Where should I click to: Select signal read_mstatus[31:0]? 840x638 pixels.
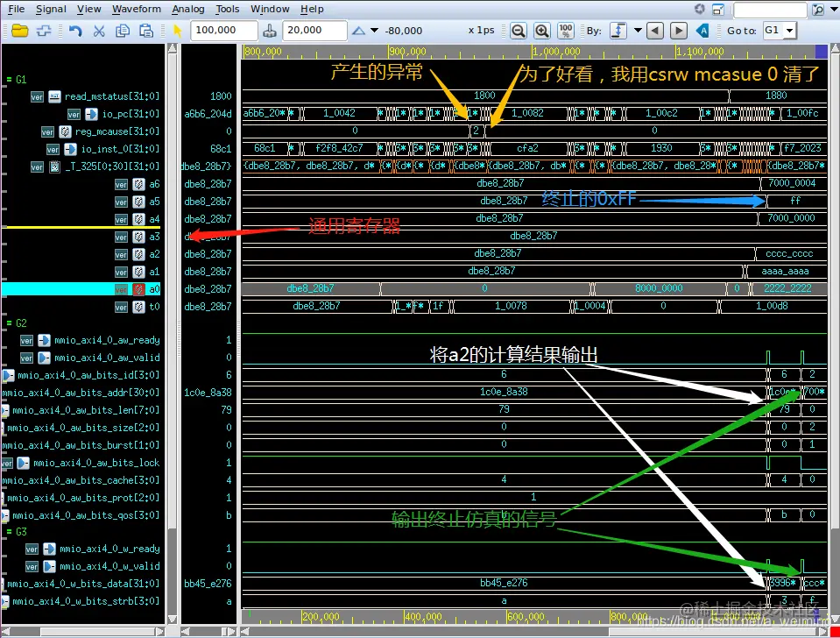click(x=112, y=96)
